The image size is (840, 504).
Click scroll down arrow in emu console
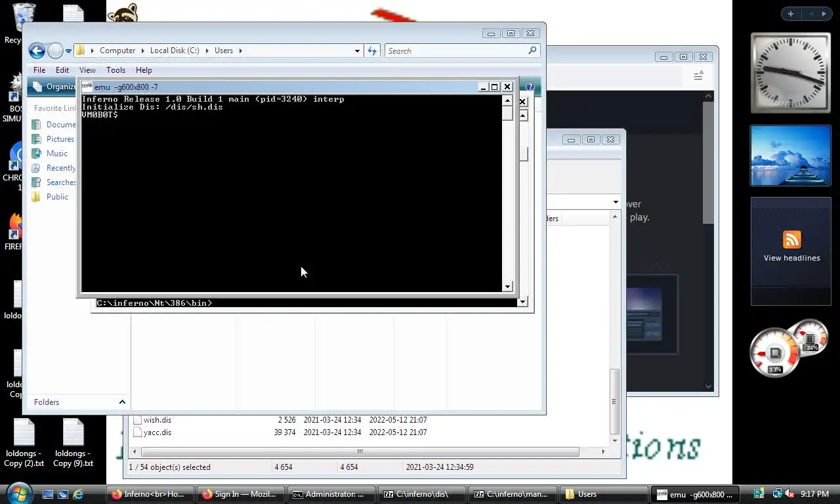[x=507, y=287]
